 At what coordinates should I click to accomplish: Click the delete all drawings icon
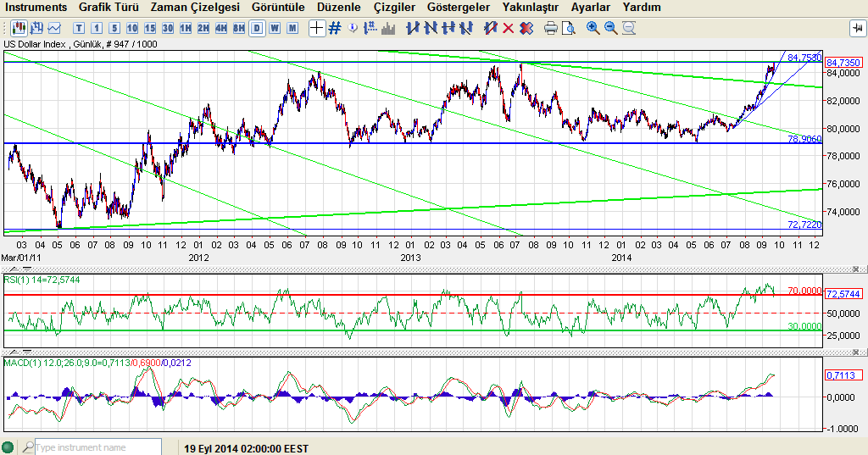pos(526,28)
